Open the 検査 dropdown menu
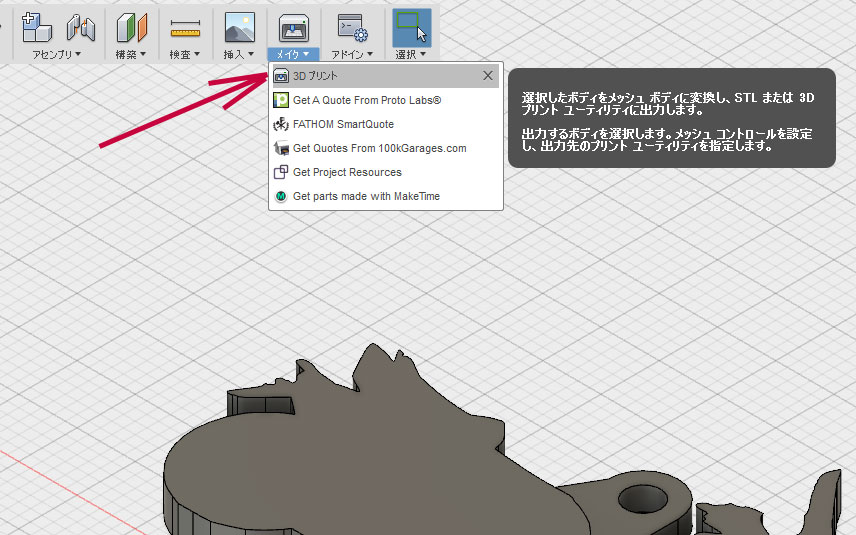This screenshot has width=856, height=535. click(185, 54)
